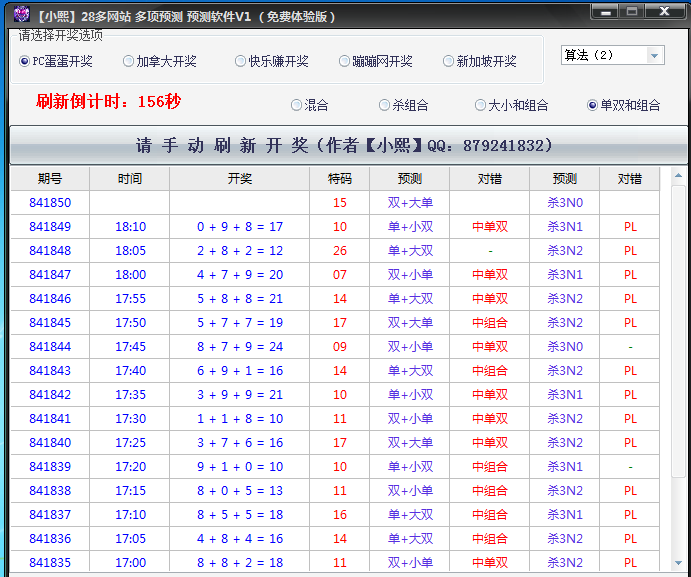Click special code 26 in row 841848
691x577 pixels.
(340, 251)
